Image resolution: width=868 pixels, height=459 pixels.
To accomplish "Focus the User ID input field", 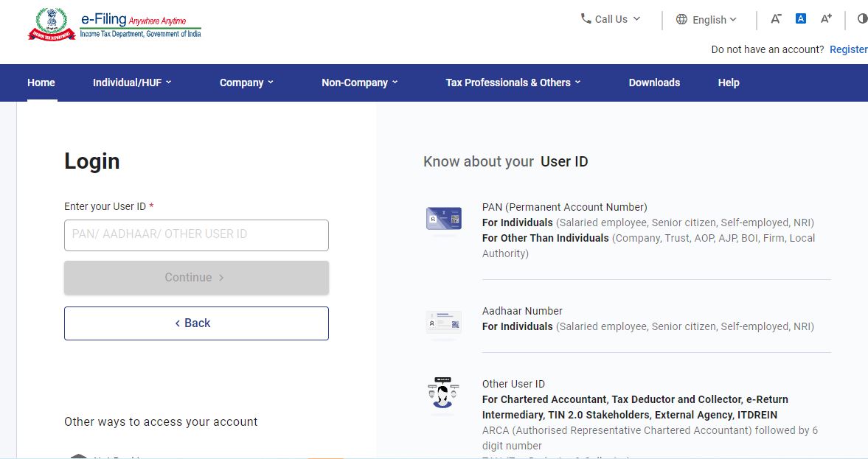I will click(x=196, y=235).
